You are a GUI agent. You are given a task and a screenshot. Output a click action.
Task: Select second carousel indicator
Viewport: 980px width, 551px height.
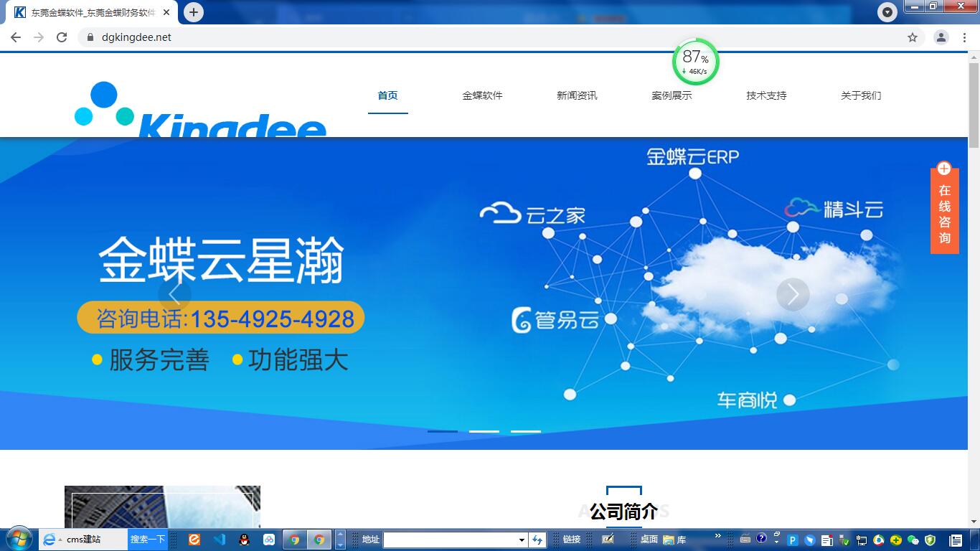coord(484,431)
